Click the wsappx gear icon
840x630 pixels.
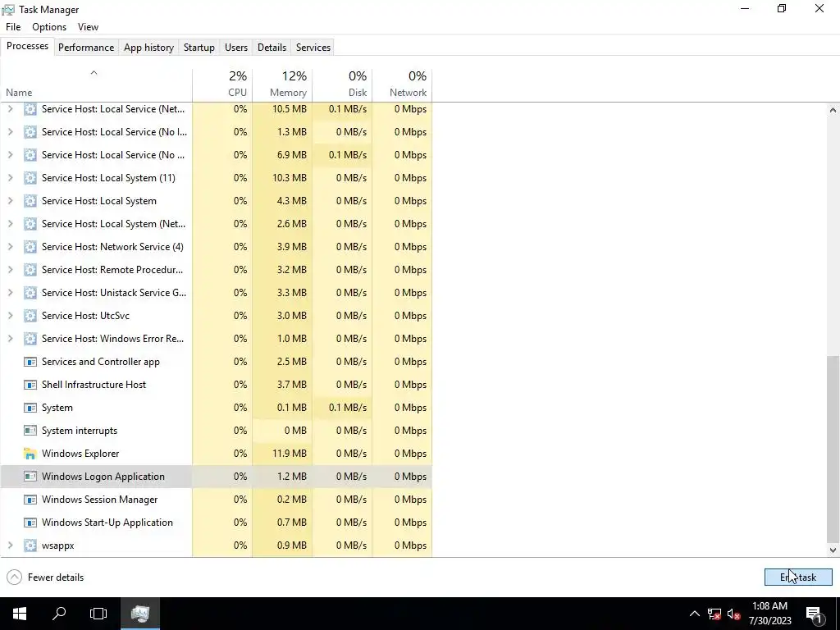coord(30,546)
